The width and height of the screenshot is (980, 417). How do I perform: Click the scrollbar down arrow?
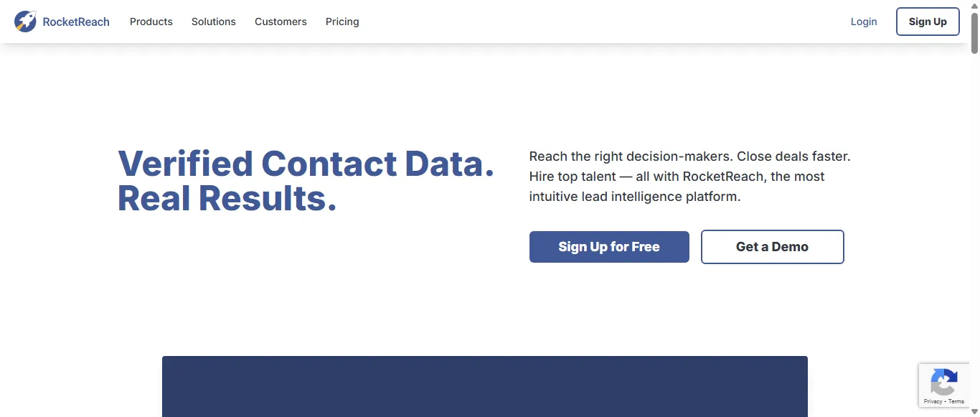click(974, 412)
